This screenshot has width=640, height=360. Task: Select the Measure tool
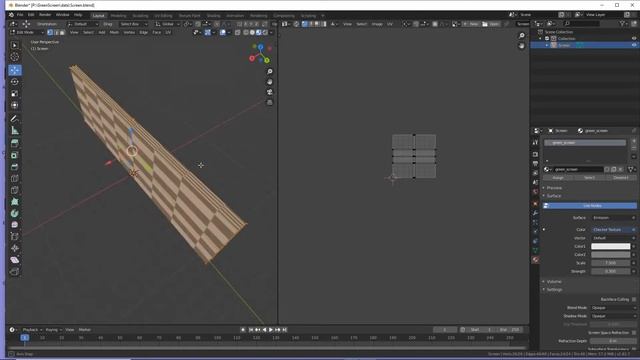click(x=15, y=131)
